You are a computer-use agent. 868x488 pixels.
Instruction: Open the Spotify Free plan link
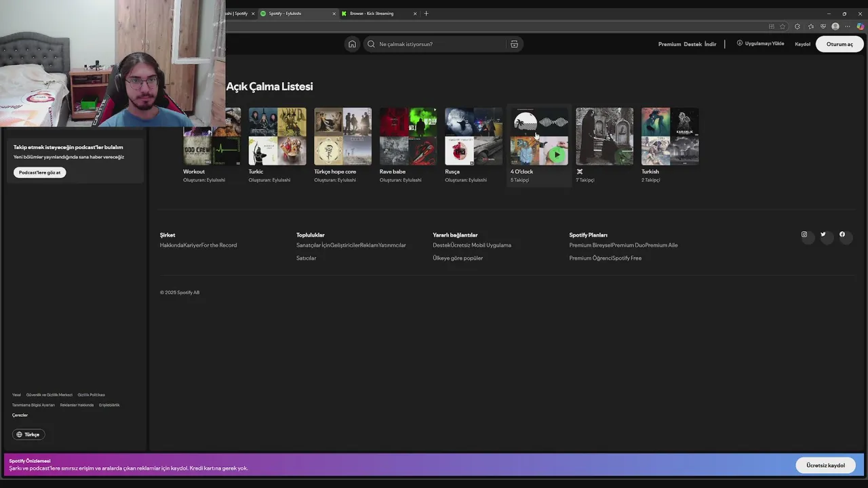click(x=627, y=258)
